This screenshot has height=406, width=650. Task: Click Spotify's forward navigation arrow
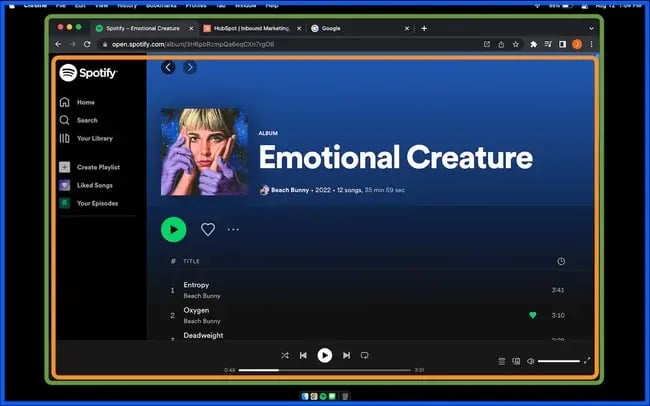tap(190, 67)
